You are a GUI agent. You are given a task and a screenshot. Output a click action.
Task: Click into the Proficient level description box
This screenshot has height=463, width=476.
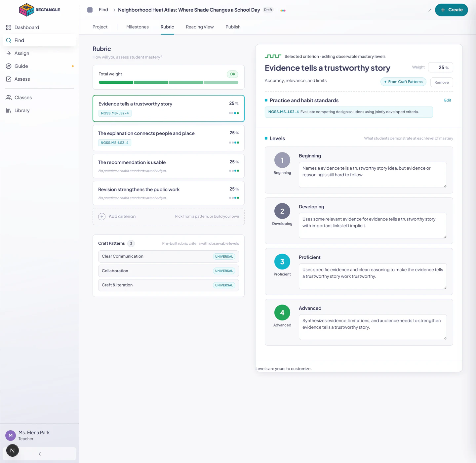(x=373, y=276)
